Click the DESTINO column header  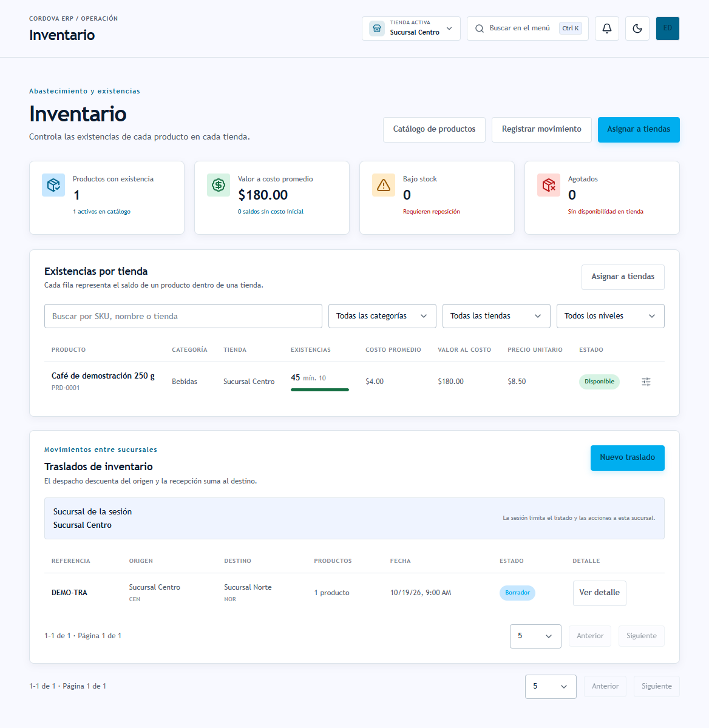(x=237, y=561)
